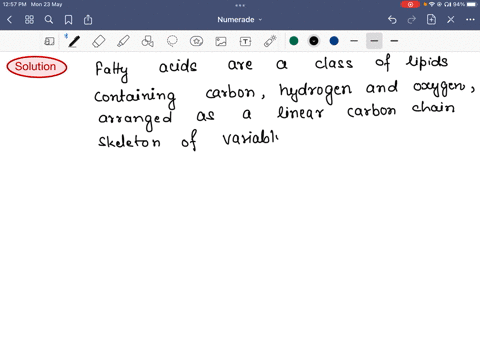Select the Lasso tool
This screenshot has width=480, height=360.
pyautogui.click(x=172, y=41)
